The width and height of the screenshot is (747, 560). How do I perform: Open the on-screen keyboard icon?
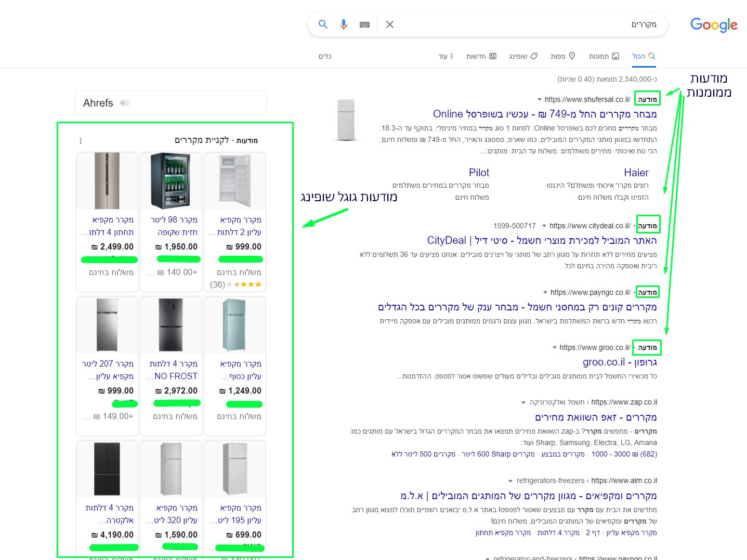point(365,24)
